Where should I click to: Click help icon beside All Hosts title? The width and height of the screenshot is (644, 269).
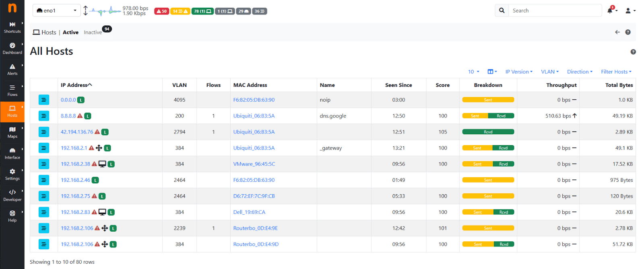click(633, 52)
